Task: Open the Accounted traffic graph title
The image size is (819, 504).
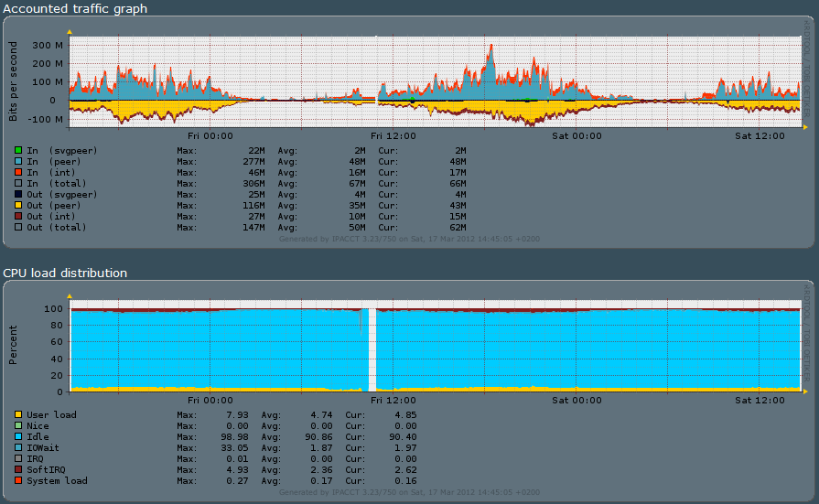Action: coord(75,8)
